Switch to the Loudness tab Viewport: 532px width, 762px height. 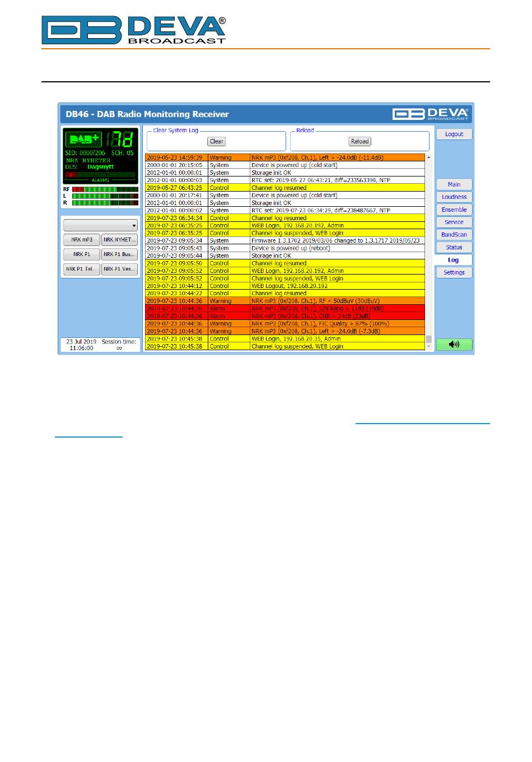pos(454,197)
